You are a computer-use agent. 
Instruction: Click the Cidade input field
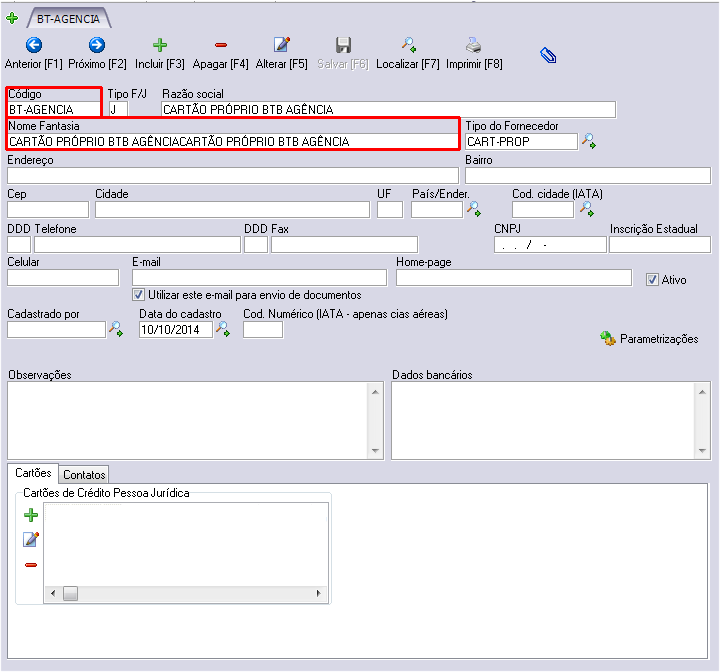[x=232, y=209]
